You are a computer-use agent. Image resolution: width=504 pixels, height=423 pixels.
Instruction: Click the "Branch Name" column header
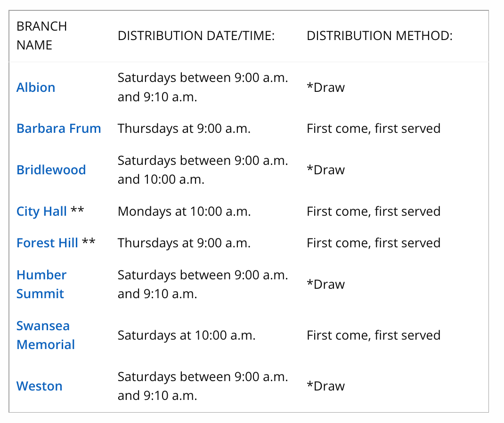coord(41,36)
